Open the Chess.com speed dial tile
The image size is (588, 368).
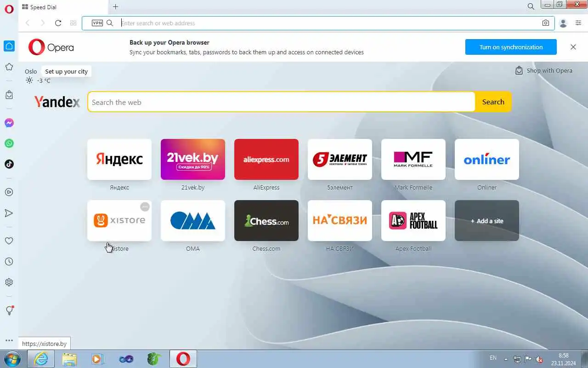(x=266, y=220)
